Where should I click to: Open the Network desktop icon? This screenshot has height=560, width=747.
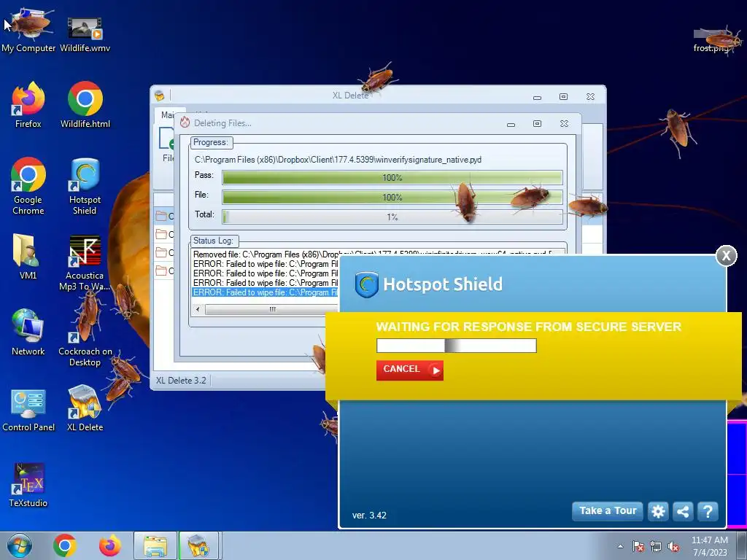28,332
